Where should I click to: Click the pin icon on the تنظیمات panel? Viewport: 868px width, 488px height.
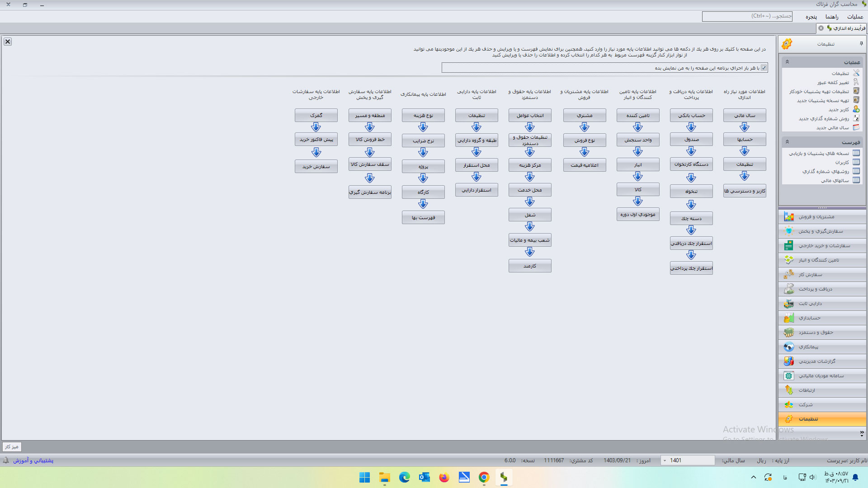pyautogui.click(x=861, y=44)
